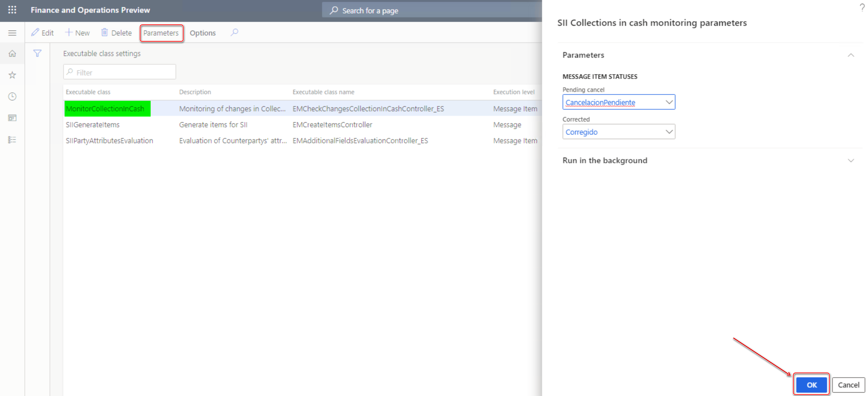This screenshot has height=396, width=868.
Task: Click the Options menu item
Action: [203, 33]
